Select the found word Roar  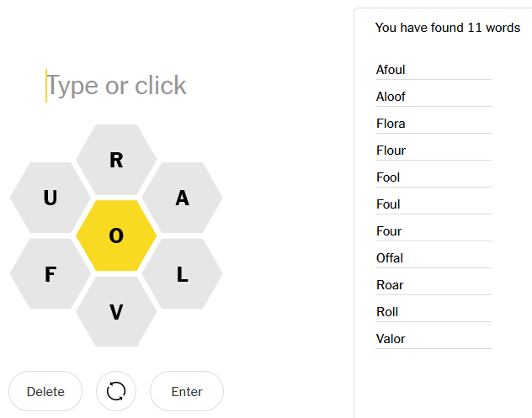pyautogui.click(x=390, y=285)
